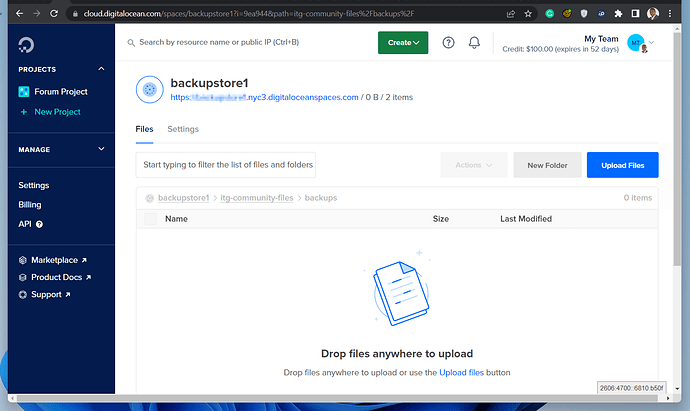This screenshot has width=690, height=411.
Task: Open Billing in the sidebar
Action: 29,205
